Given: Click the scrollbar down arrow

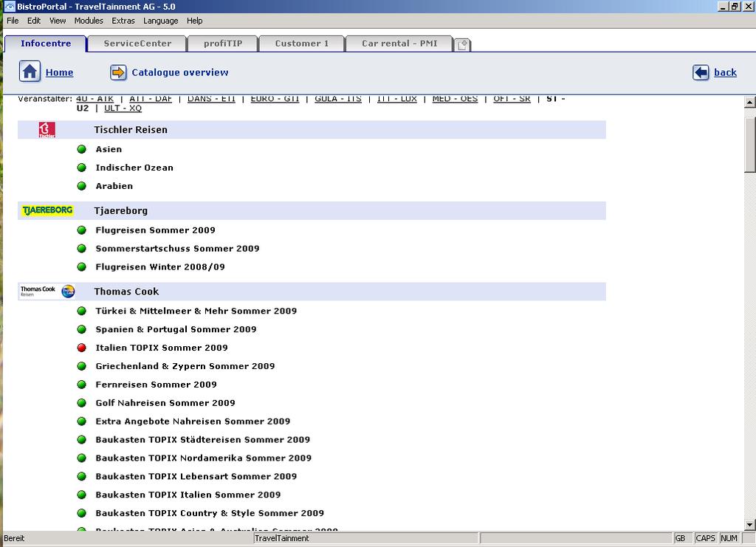Looking at the screenshot, I should coord(750,525).
